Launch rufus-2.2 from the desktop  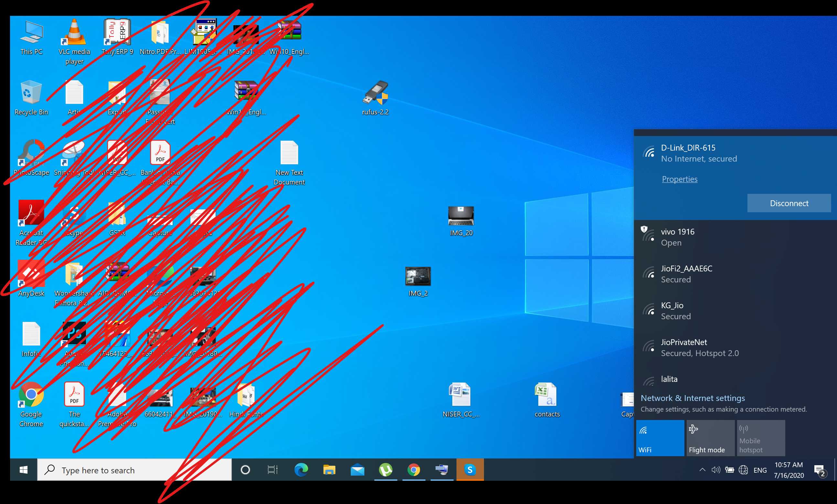[x=375, y=98]
